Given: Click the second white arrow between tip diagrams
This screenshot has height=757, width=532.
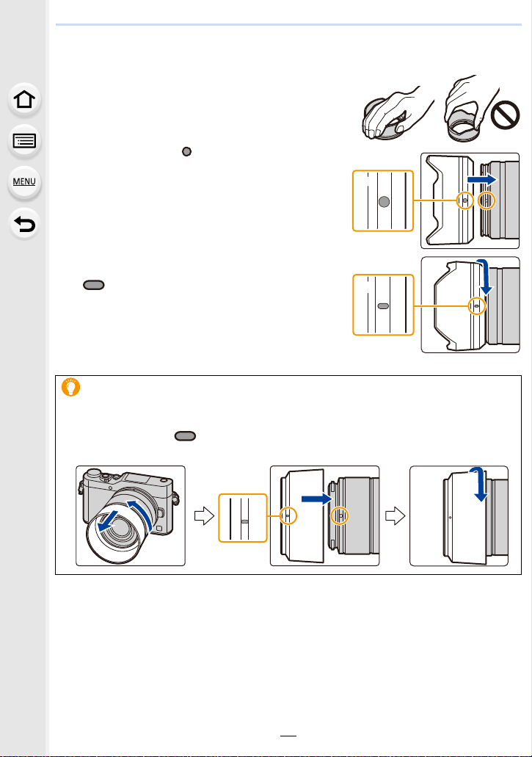Looking at the screenshot, I should (x=395, y=515).
